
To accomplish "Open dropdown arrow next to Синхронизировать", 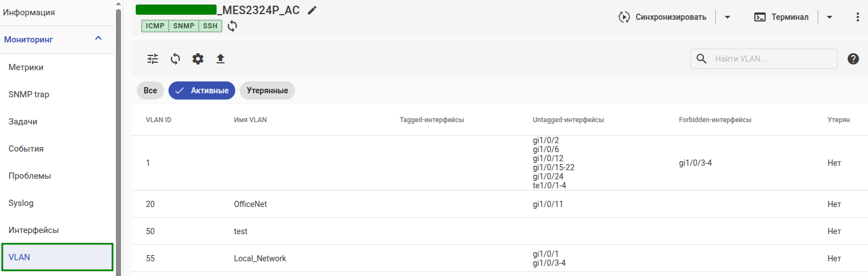I will 728,17.
